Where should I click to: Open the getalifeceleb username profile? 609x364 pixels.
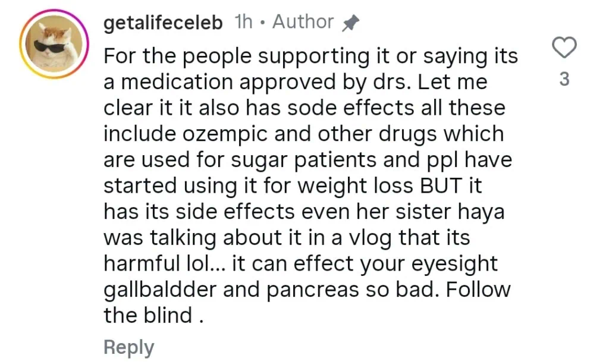(164, 23)
